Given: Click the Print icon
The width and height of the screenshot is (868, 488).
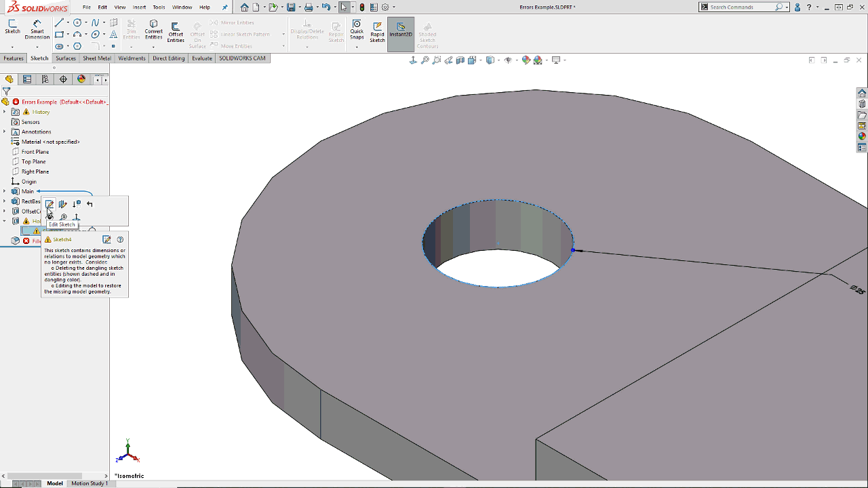Looking at the screenshot, I should [309, 7].
